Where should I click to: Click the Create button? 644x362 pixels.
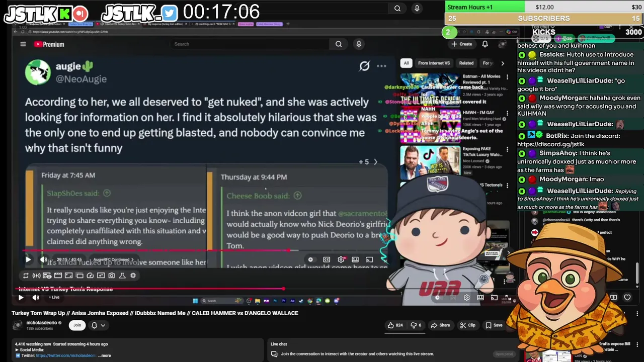(x=462, y=44)
